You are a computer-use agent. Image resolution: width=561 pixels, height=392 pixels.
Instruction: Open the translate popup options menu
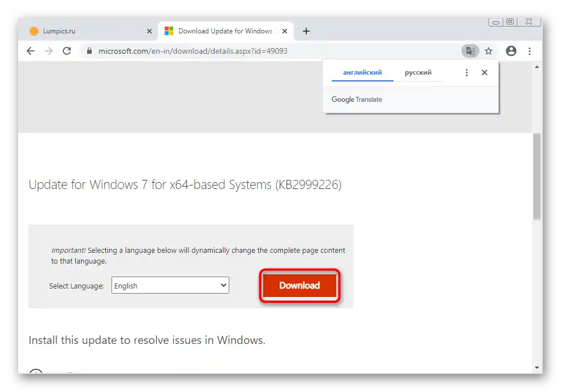point(466,72)
